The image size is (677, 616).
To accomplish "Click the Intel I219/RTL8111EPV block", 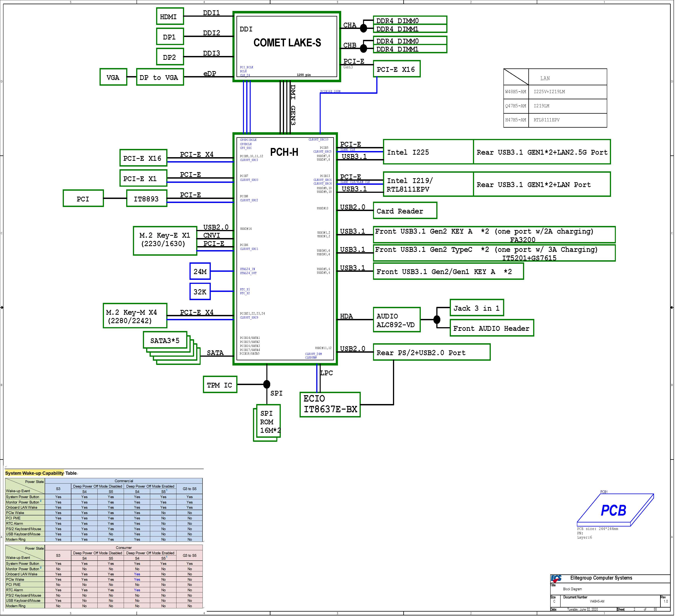I will pyautogui.click(x=428, y=184).
